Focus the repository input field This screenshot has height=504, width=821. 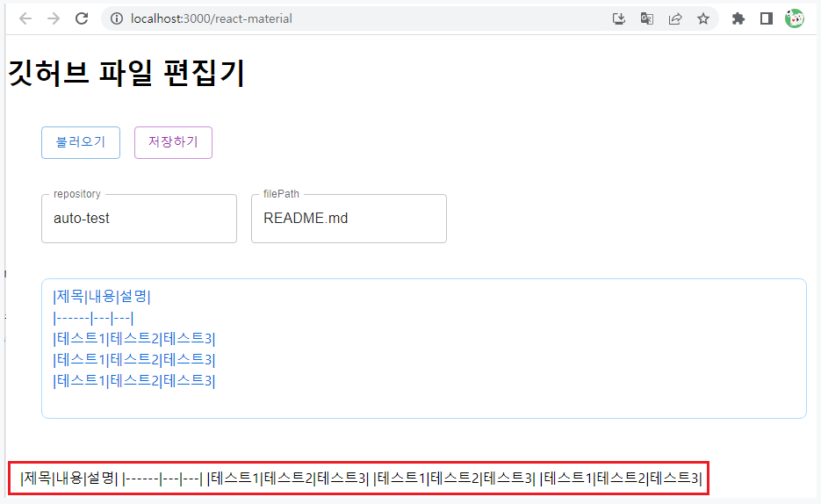coord(140,219)
